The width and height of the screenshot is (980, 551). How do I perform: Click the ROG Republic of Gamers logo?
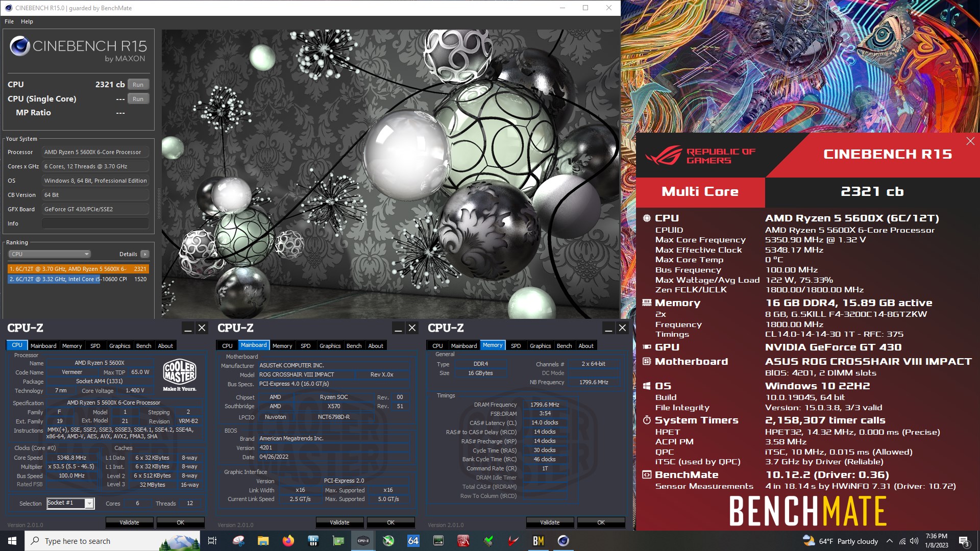[700, 156]
